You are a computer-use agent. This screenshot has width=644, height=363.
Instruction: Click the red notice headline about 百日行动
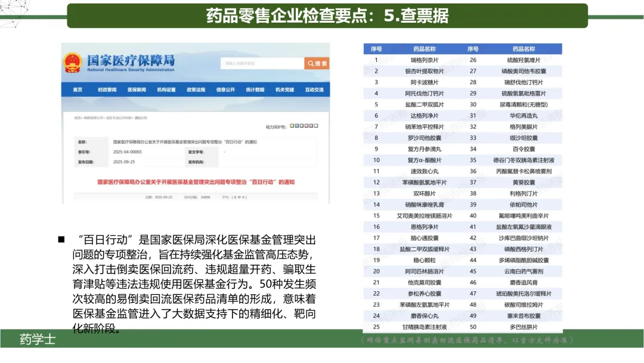(x=196, y=181)
